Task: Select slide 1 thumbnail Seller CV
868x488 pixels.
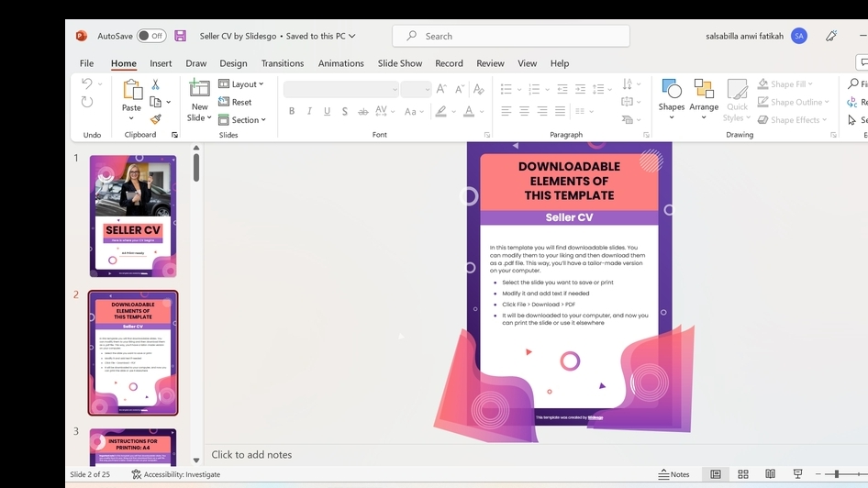Action: pyautogui.click(x=133, y=216)
